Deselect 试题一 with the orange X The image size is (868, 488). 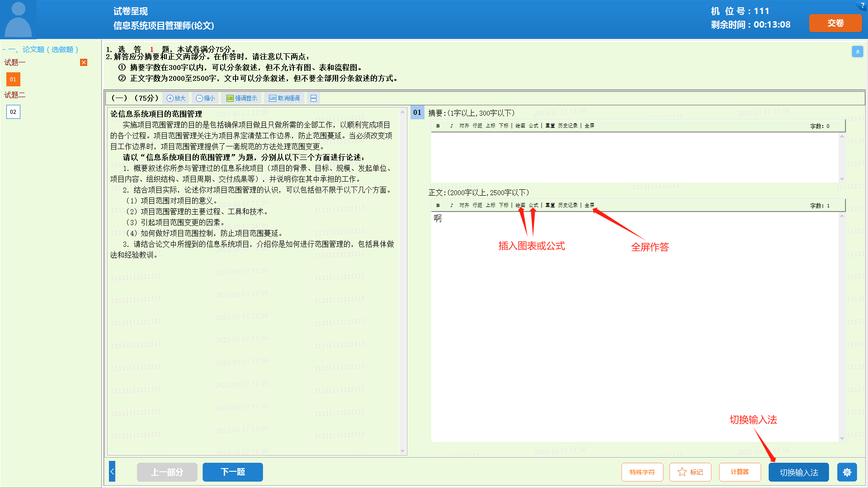[x=84, y=62]
